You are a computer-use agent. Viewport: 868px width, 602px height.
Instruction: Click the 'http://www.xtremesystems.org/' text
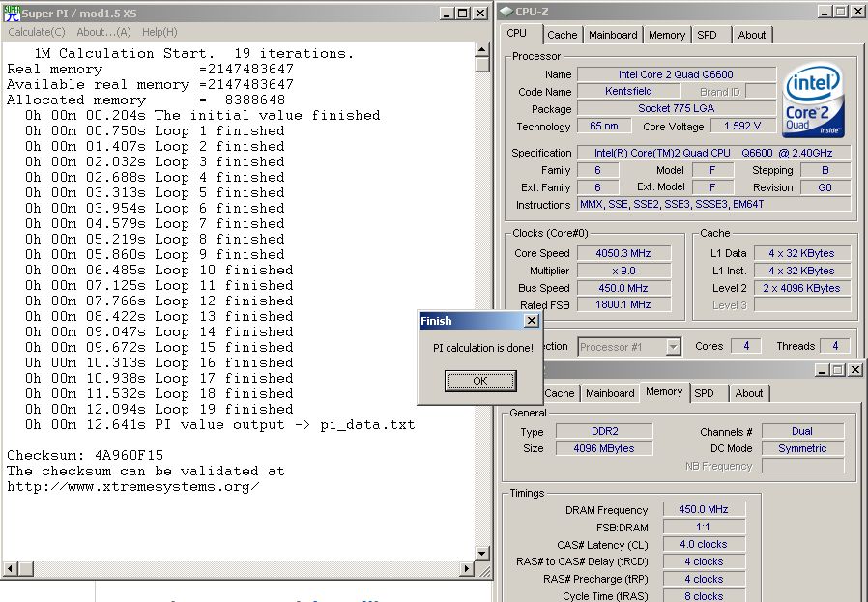click(133, 487)
